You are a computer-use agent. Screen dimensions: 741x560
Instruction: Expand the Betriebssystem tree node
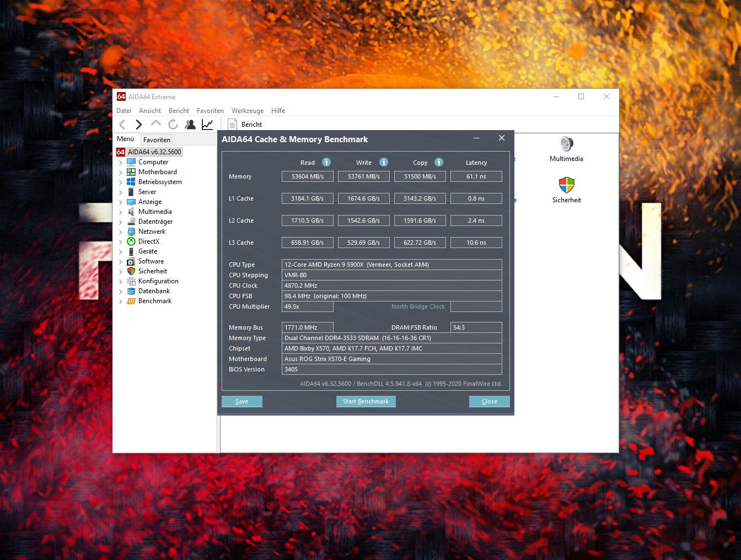click(121, 182)
